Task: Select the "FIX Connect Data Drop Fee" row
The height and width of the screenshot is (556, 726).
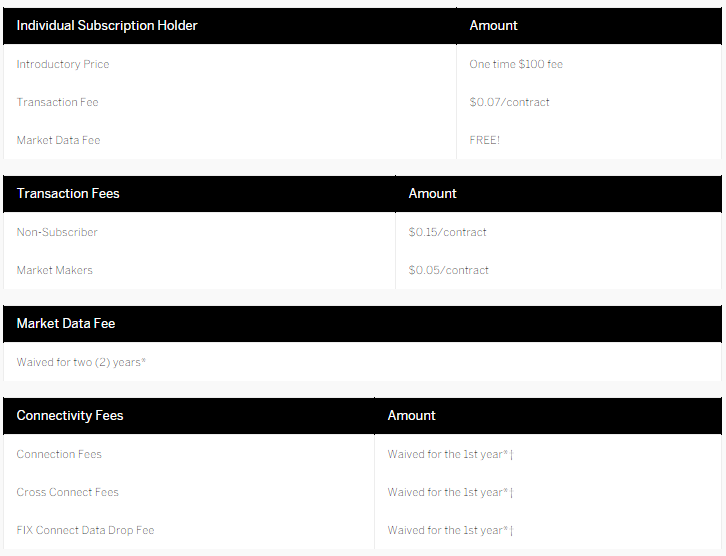Action: (x=85, y=530)
